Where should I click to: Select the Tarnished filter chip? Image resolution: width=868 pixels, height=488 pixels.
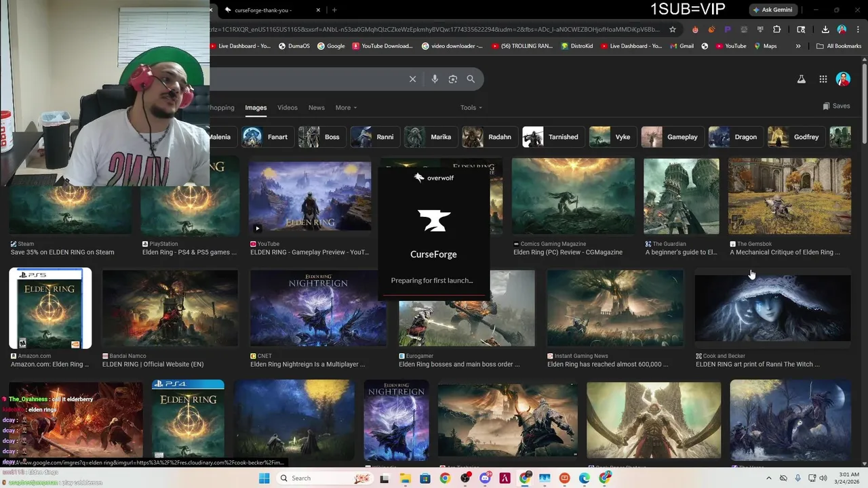[x=553, y=137]
